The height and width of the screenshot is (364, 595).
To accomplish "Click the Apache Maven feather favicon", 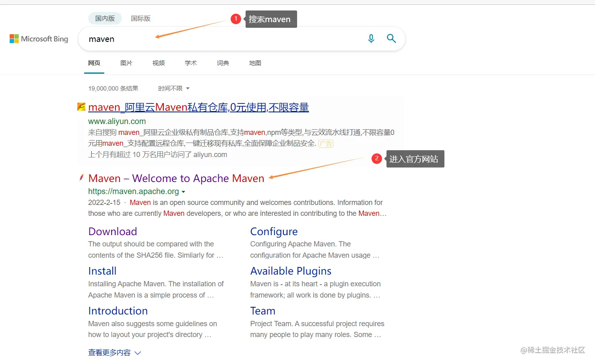I will click(x=81, y=178).
